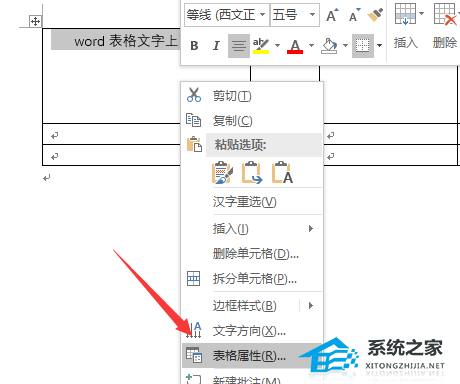This screenshot has width=460, height=384.
Task: Click the selected cell text 'word 表格文字上'
Action: [x=126, y=41]
